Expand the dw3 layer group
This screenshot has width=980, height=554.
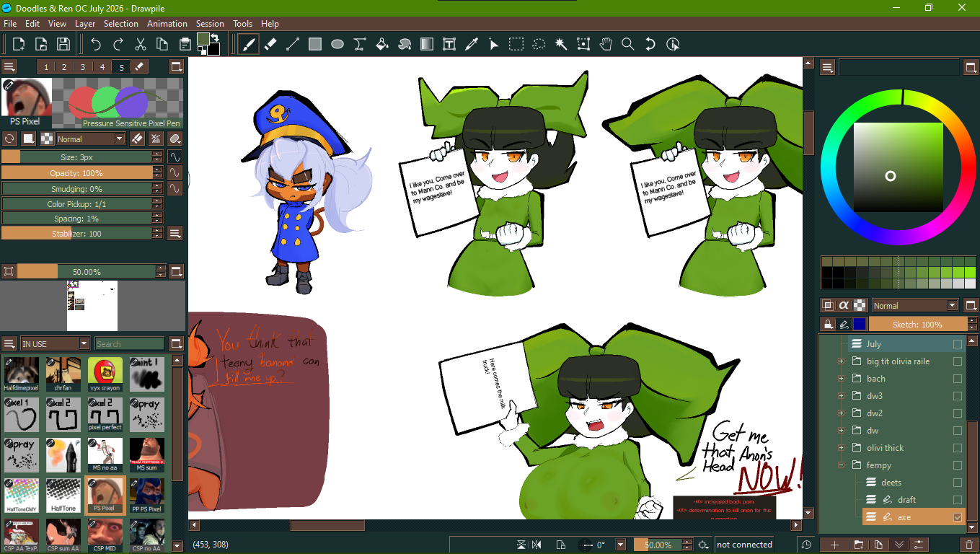tap(841, 396)
